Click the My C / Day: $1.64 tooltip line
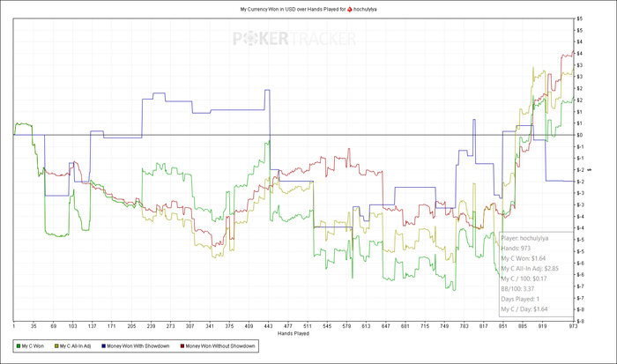Image resolution: width=617 pixels, height=364 pixels. point(524,309)
